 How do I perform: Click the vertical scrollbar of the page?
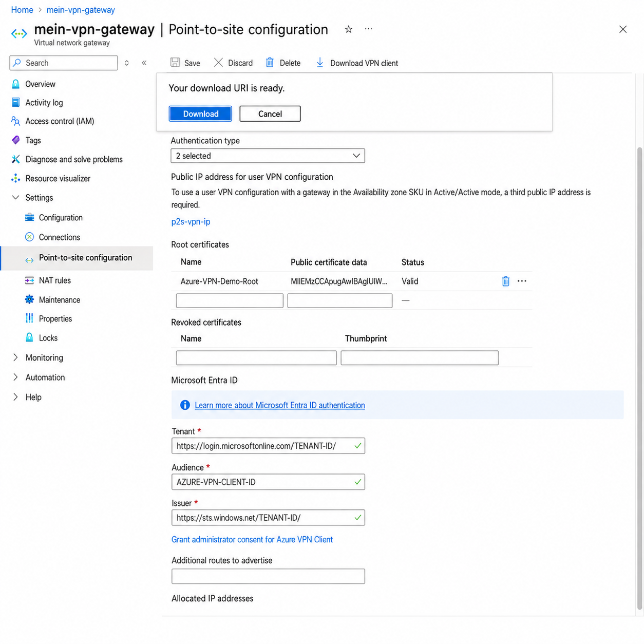(x=639, y=377)
